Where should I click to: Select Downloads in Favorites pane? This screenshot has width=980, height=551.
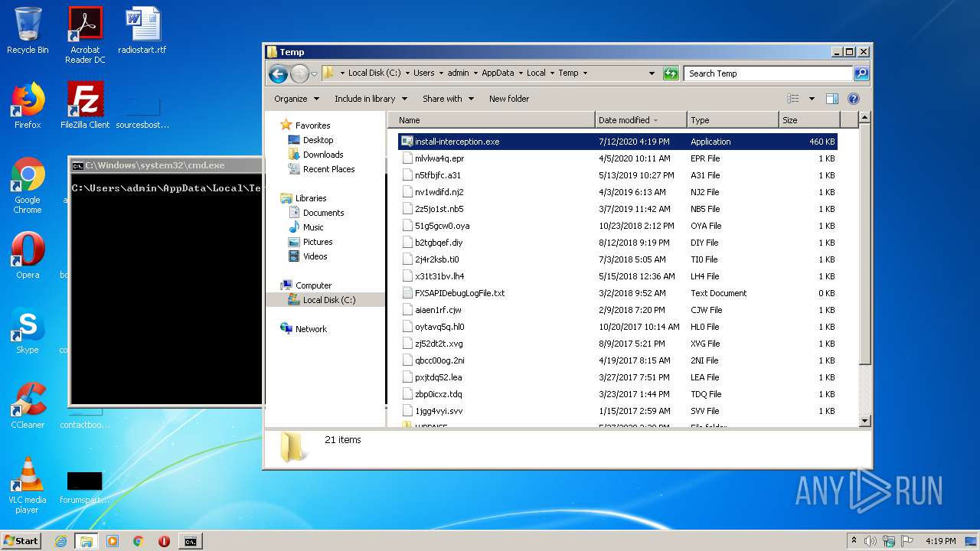coord(322,155)
